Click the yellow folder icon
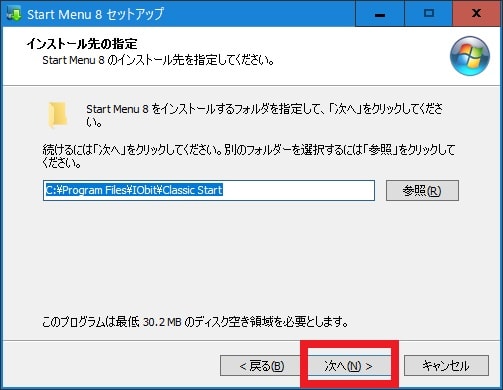The width and height of the screenshot is (503, 390). tap(58, 115)
